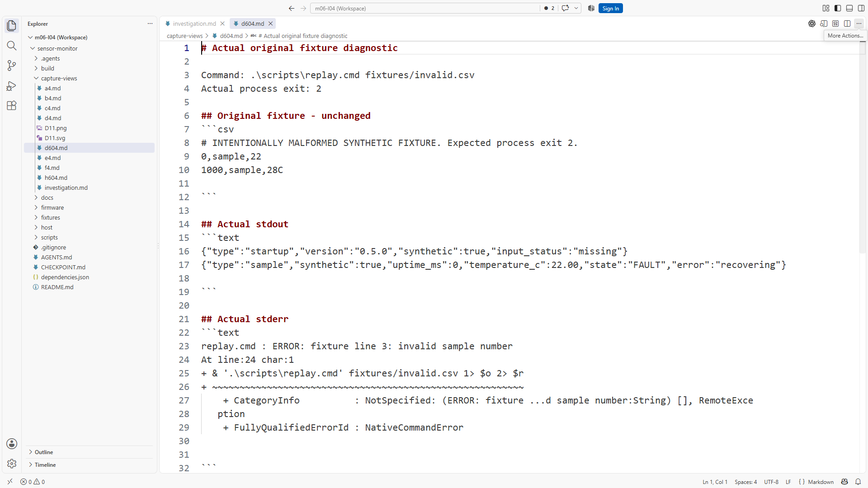This screenshot has height=488, width=868.
Task: Switch to the investigation.md tab
Action: click(x=194, y=23)
